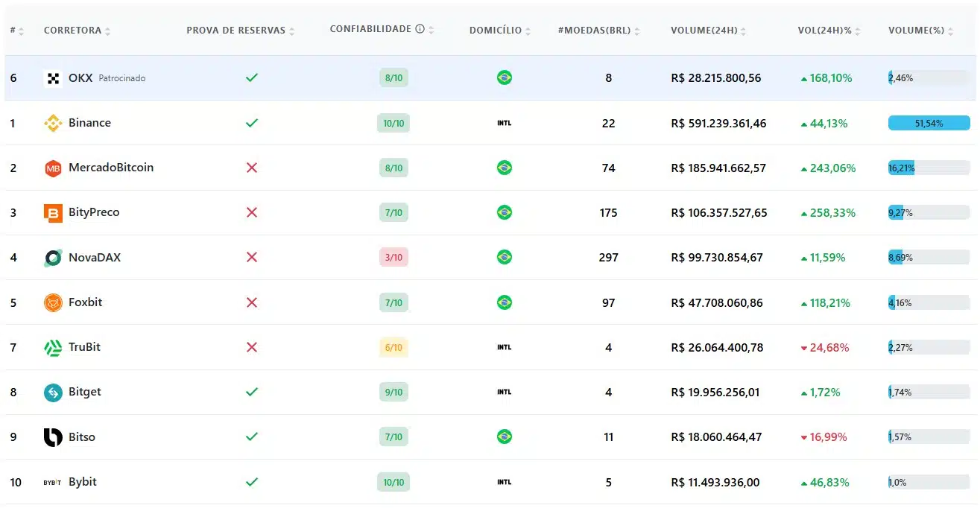Sort by Confiabilidade column header

[x=382, y=30]
